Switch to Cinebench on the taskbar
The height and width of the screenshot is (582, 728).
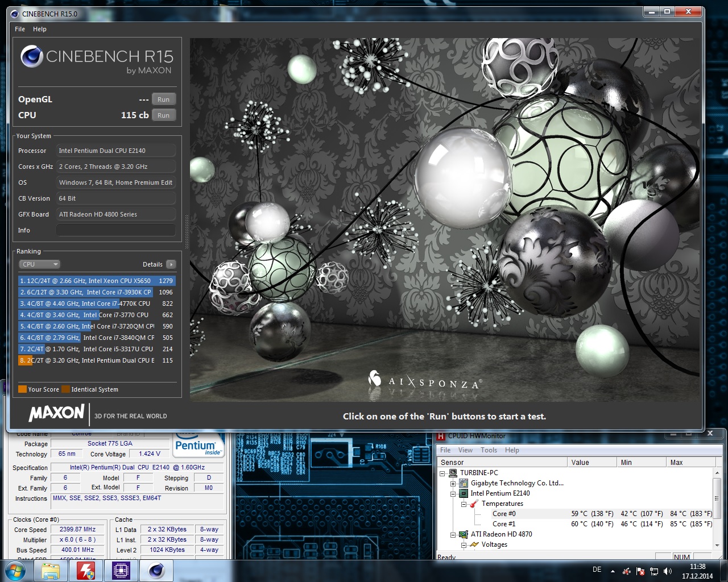(x=156, y=571)
